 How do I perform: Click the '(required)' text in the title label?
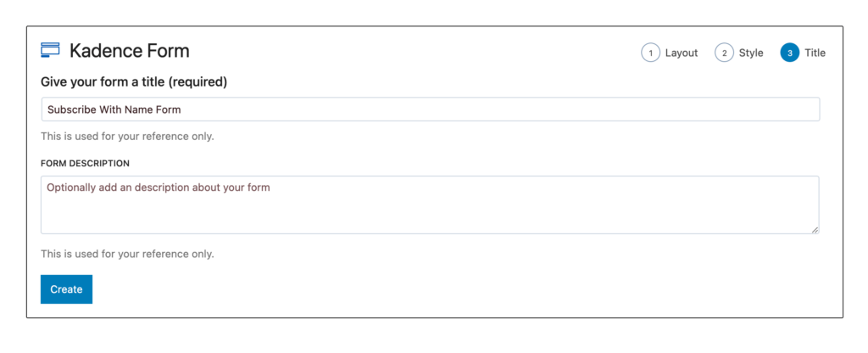click(x=198, y=82)
